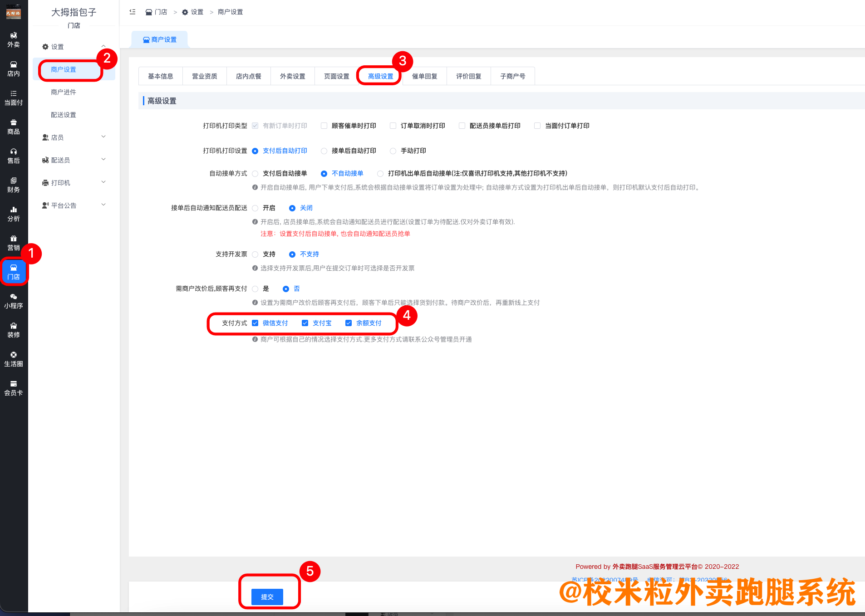
Task: Enable 顾客催单时打印 checkbox
Action: tap(324, 126)
